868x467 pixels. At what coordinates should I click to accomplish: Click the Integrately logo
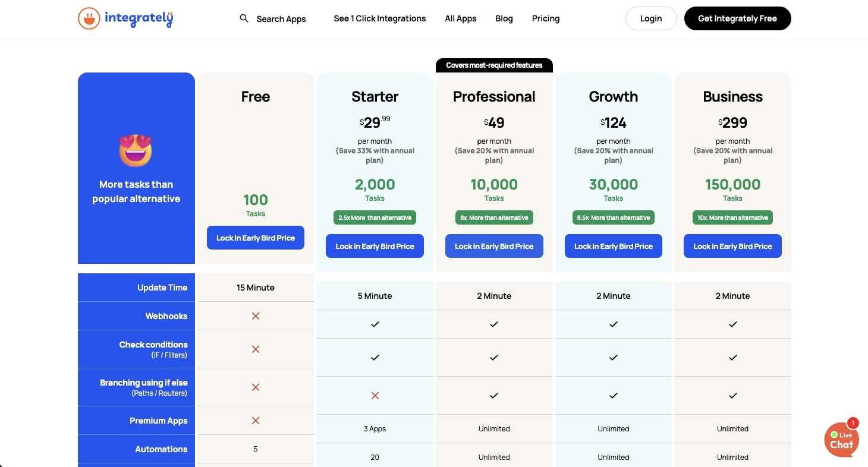coord(125,18)
